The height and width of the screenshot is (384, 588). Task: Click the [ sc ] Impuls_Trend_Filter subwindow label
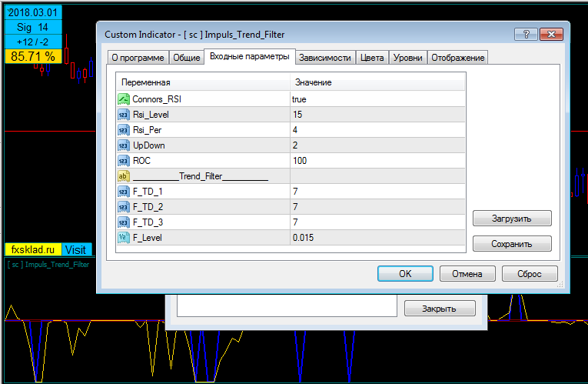click(x=48, y=264)
